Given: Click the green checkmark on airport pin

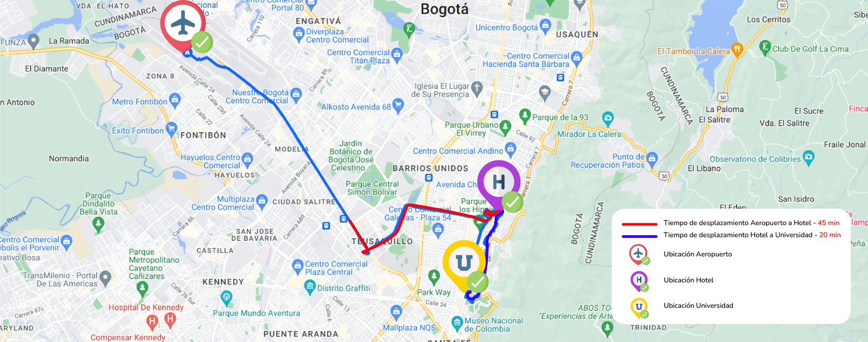Looking at the screenshot, I should point(202,42).
